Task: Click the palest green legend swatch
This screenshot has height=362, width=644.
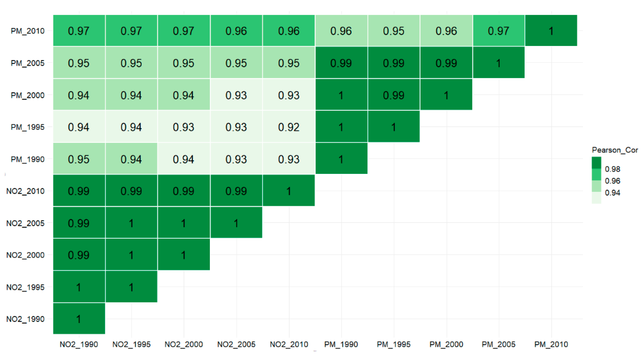Action: tap(596, 198)
